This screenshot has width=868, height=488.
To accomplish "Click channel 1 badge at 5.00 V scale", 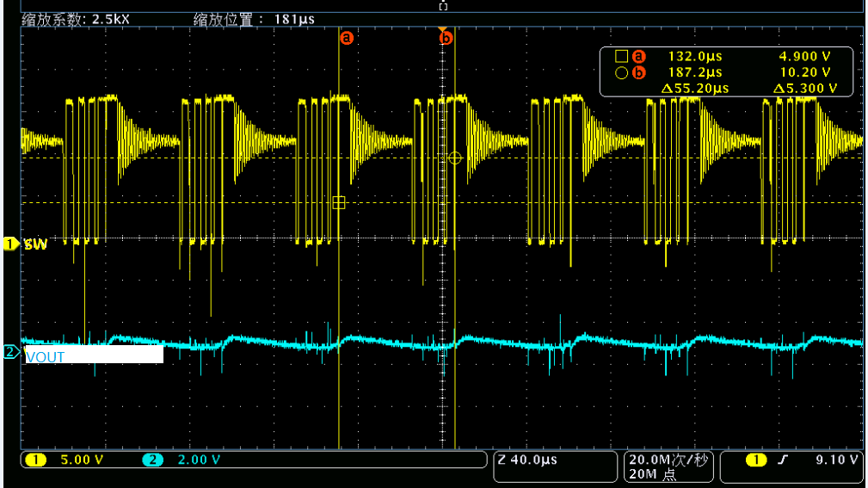I will point(36,460).
